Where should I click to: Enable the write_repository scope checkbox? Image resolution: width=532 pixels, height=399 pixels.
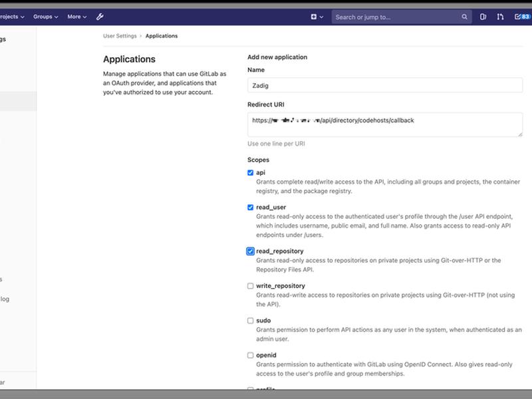click(x=251, y=286)
